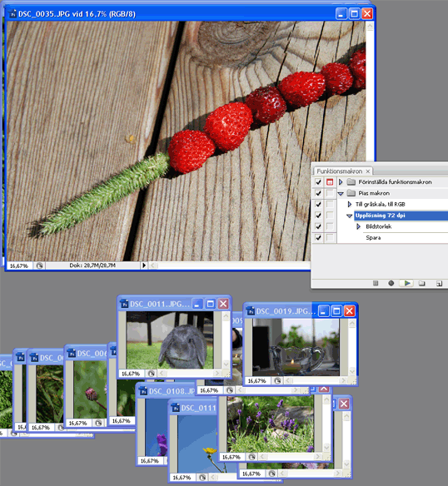Click the Photoshop icon in DSC_0019.JPG window
This screenshot has width=448, height=486.
(x=250, y=311)
